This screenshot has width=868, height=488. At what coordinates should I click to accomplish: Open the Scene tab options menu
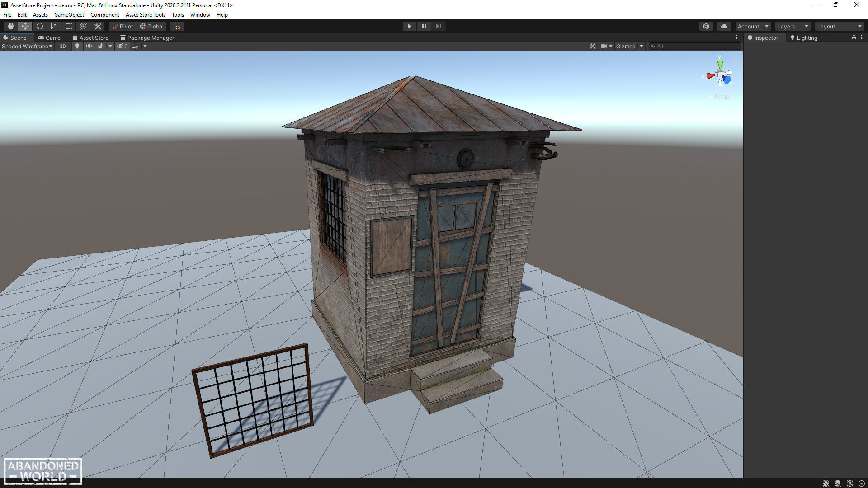[737, 38]
